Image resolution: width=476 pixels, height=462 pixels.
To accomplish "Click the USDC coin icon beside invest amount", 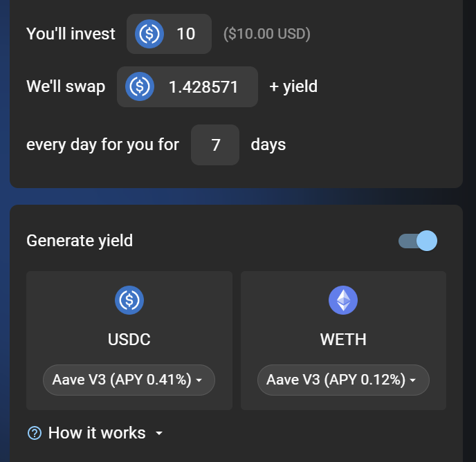I will pos(149,33).
